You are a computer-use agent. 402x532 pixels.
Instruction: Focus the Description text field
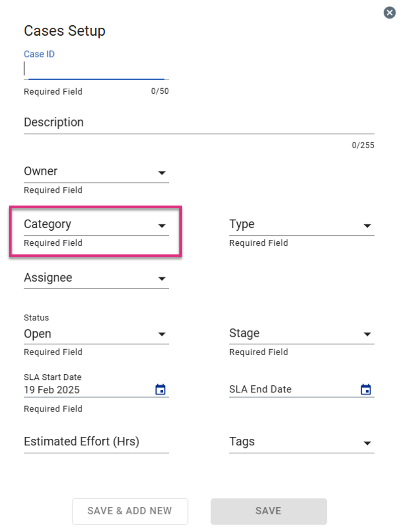coord(199,123)
